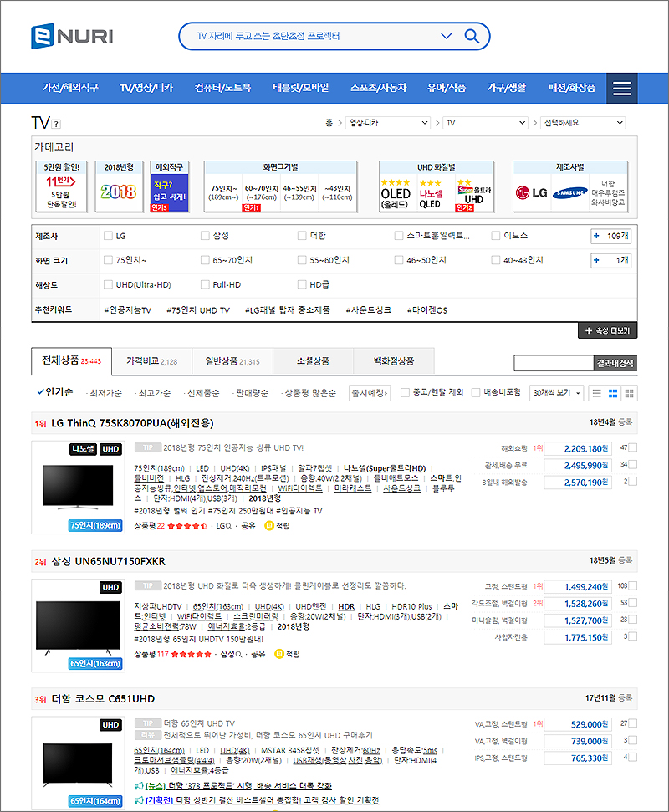The height and width of the screenshot is (812, 669).
Task: Check the 삼성 manufacturer checkbox
Action: click(205, 236)
